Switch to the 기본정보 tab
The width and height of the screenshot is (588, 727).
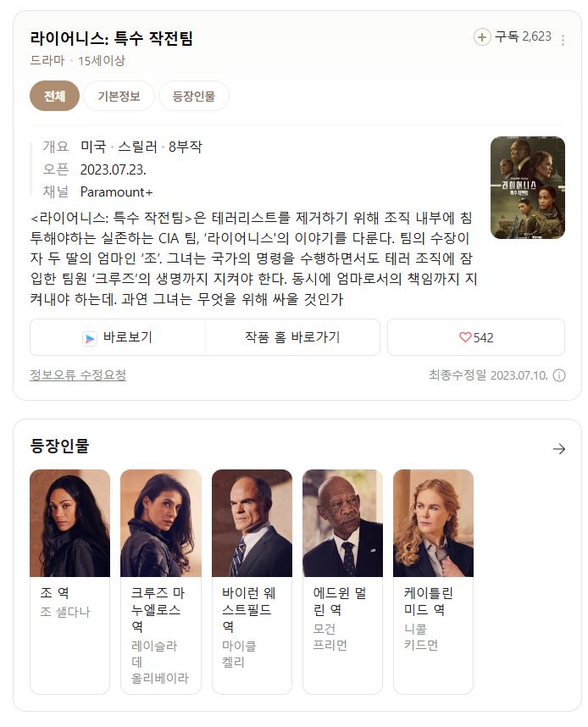(x=119, y=96)
